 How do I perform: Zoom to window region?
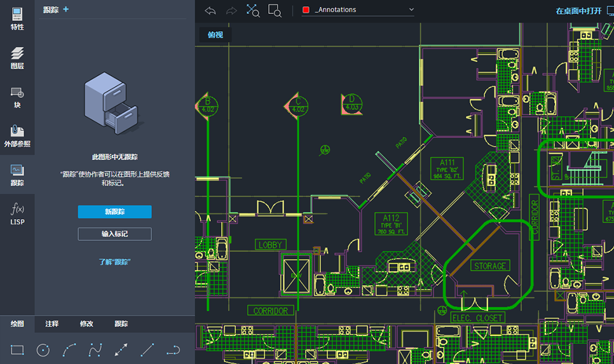coord(275,11)
